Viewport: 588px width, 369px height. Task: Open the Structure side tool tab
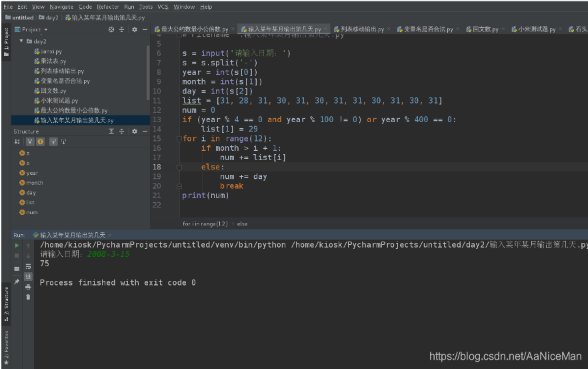coord(6,304)
